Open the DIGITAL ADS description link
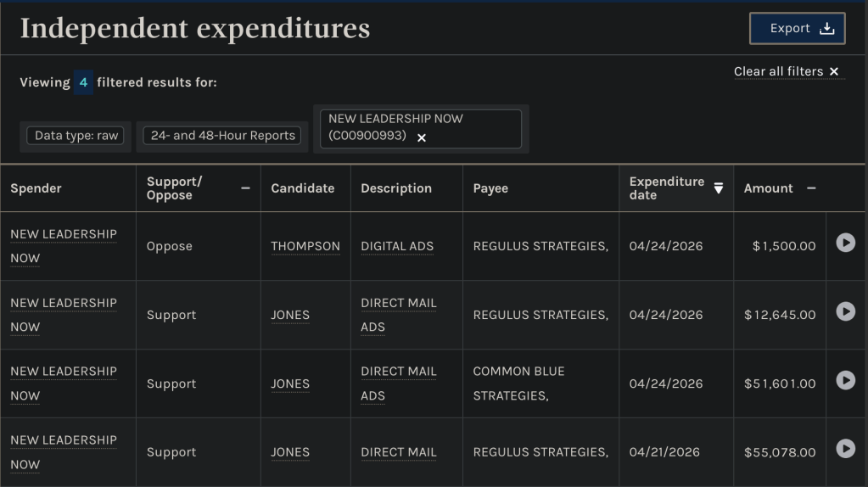The image size is (868, 487). pos(397,246)
